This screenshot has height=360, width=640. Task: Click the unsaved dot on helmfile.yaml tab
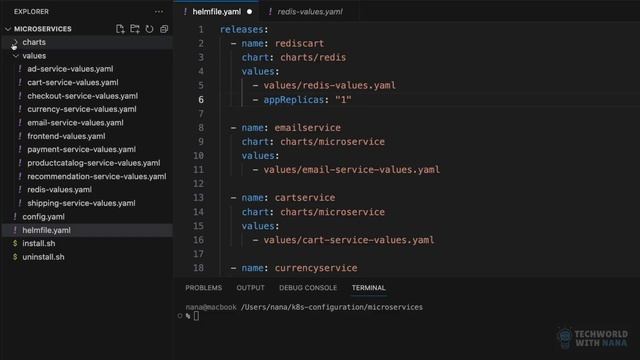tap(249, 12)
